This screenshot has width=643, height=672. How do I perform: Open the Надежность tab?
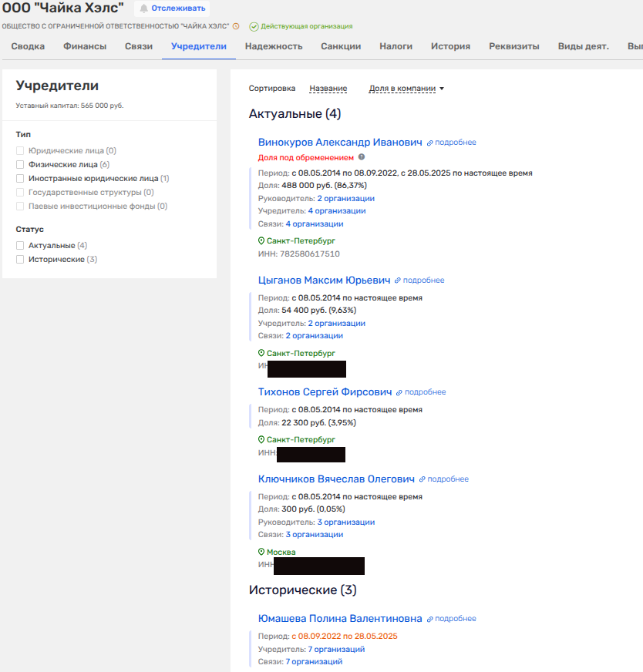click(274, 46)
